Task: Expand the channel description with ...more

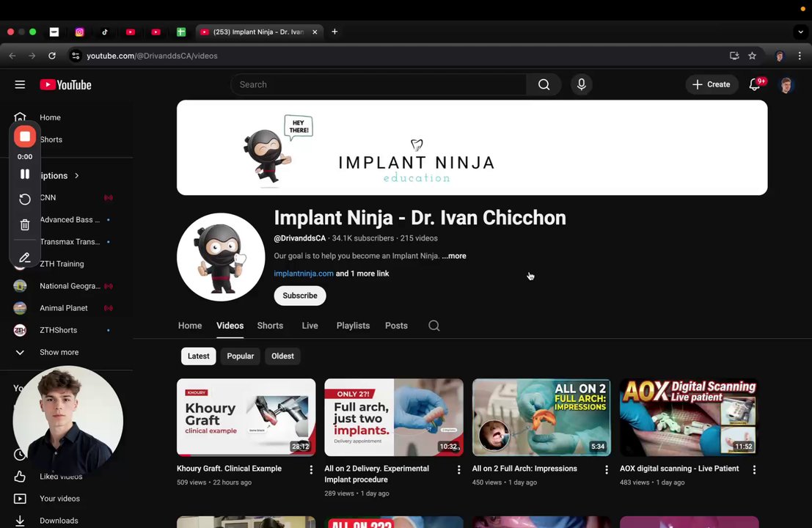Action: click(x=454, y=256)
